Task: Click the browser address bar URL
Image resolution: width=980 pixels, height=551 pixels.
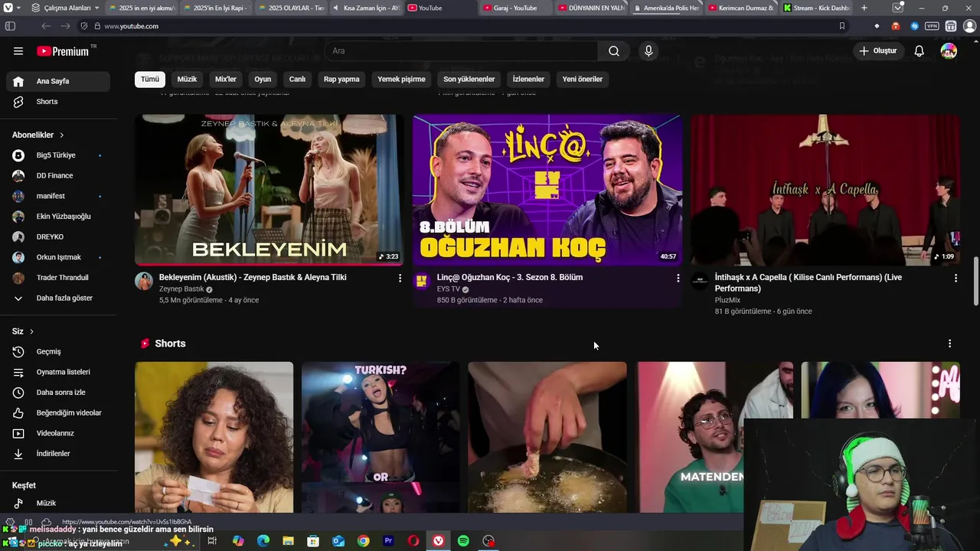Action: coord(131,26)
